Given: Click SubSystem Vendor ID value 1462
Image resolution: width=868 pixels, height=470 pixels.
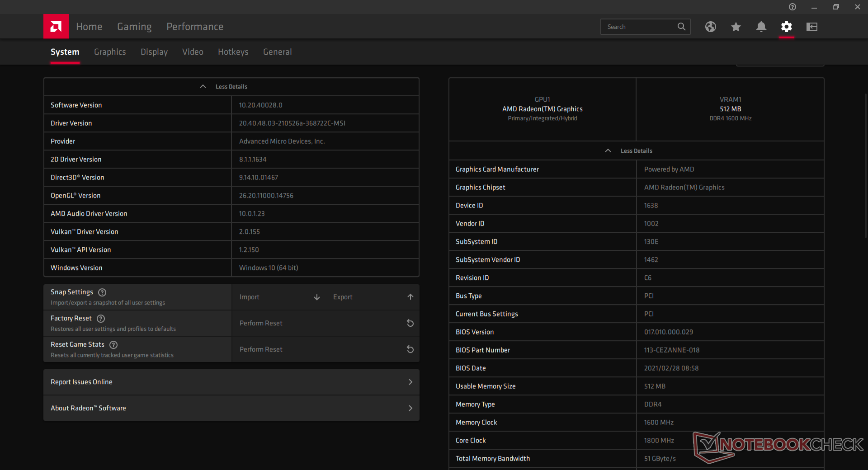Looking at the screenshot, I should (651, 260).
